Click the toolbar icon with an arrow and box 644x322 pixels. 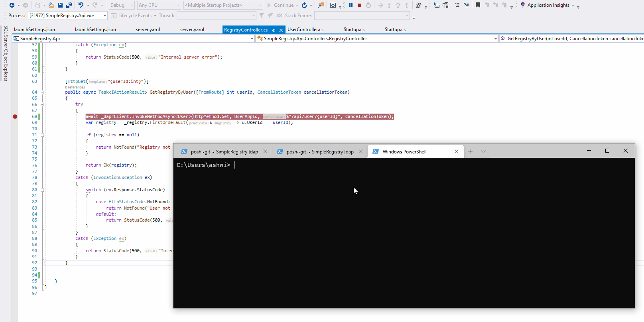(437, 5)
